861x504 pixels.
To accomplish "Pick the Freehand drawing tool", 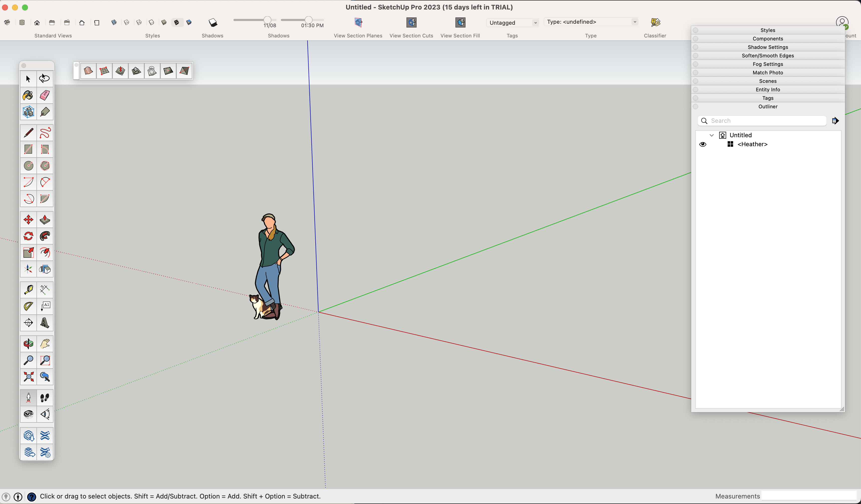I will coord(45,133).
